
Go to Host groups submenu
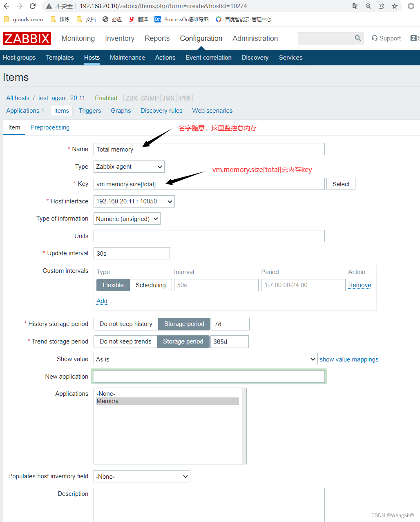click(19, 58)
